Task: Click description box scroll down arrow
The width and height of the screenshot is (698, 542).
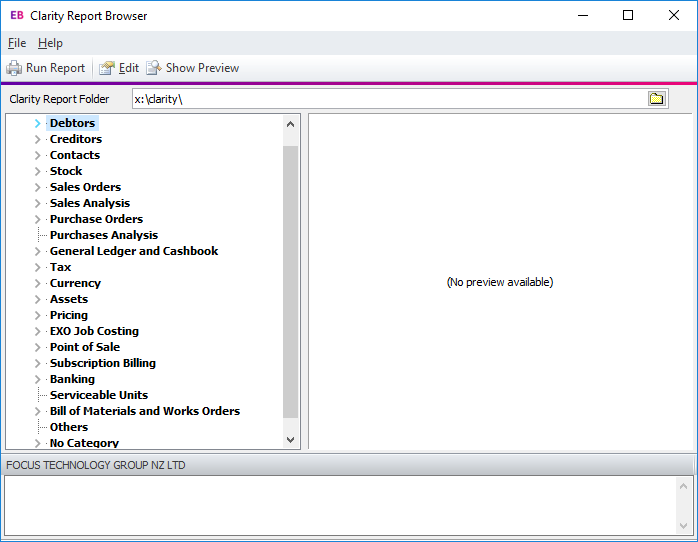Action: 683,526
